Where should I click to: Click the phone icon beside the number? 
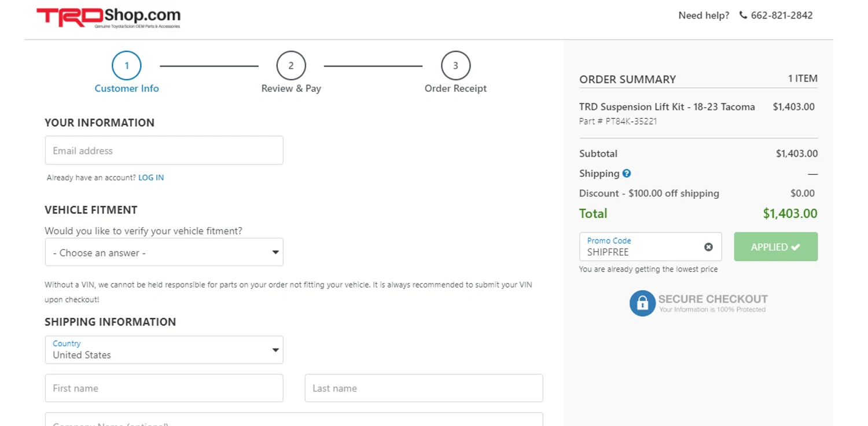click(743, 16)
